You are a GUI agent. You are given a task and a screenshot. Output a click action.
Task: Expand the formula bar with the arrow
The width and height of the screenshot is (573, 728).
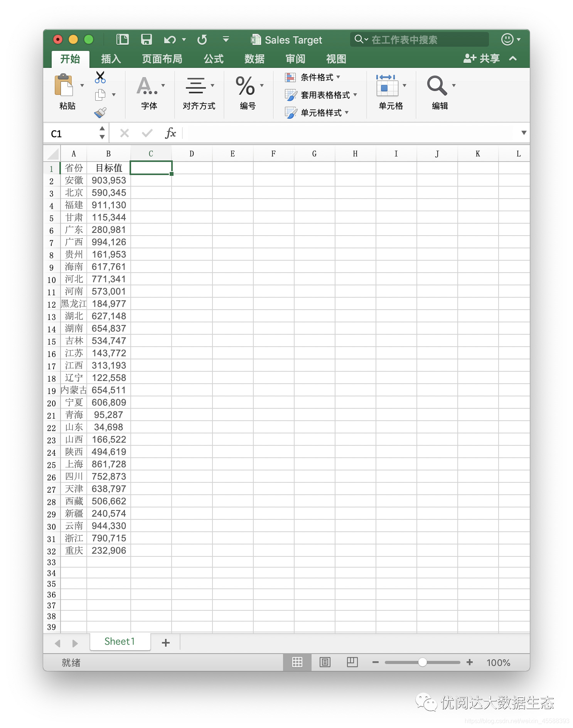(x=524, y=133)
